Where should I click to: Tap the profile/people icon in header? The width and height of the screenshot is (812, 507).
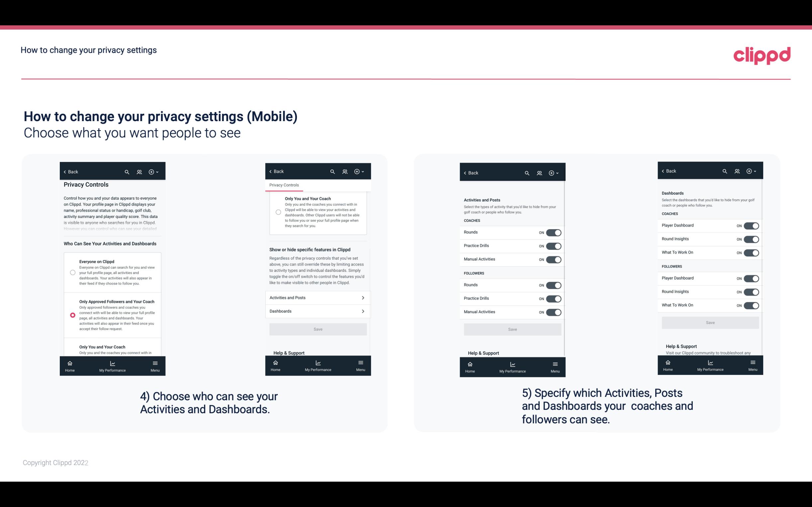tap(139, 172)
